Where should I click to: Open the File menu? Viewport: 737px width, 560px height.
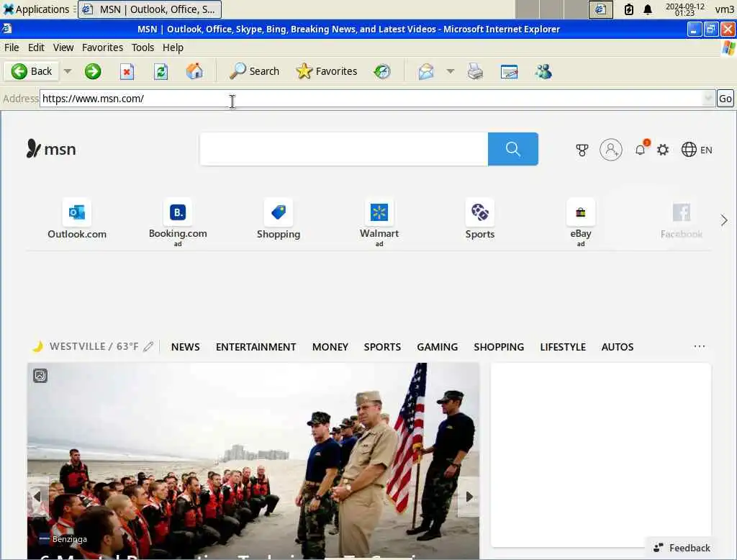click(x=12, y=48)
